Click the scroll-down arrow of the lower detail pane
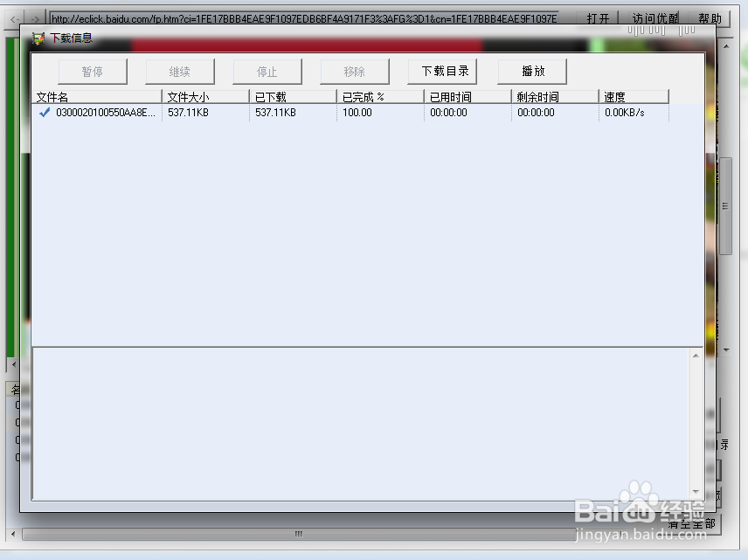Viewport: 748px width, 560px height. (696, 491)
